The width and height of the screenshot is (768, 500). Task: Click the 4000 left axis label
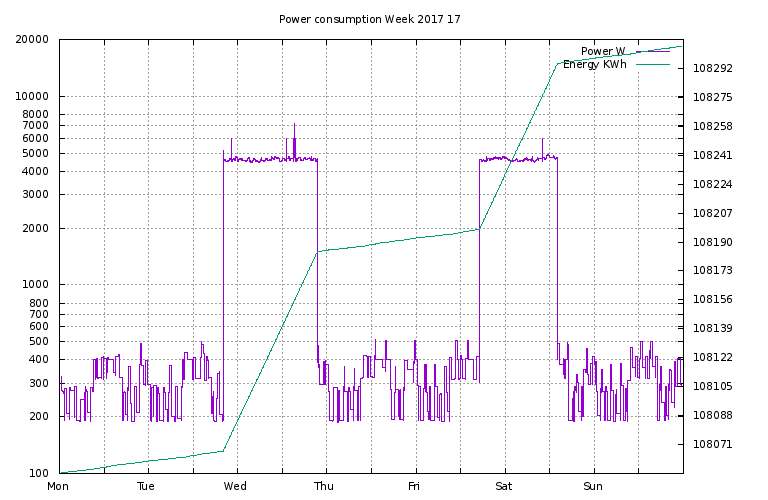36,171
